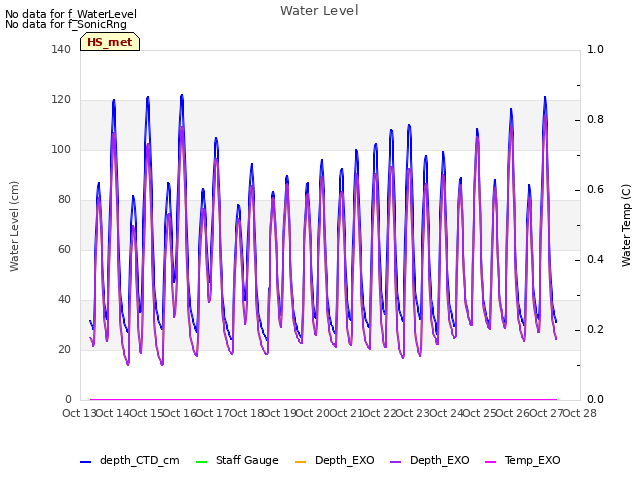Toggle the Temp_EXO legend entry
The image size is (640, 480).
(522, 460)
